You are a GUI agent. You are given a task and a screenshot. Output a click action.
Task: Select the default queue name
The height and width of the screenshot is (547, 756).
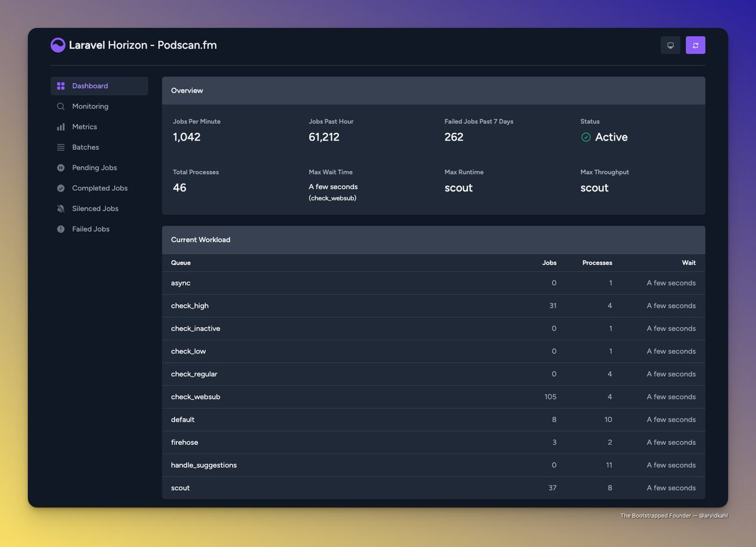(x=183, y=420)
